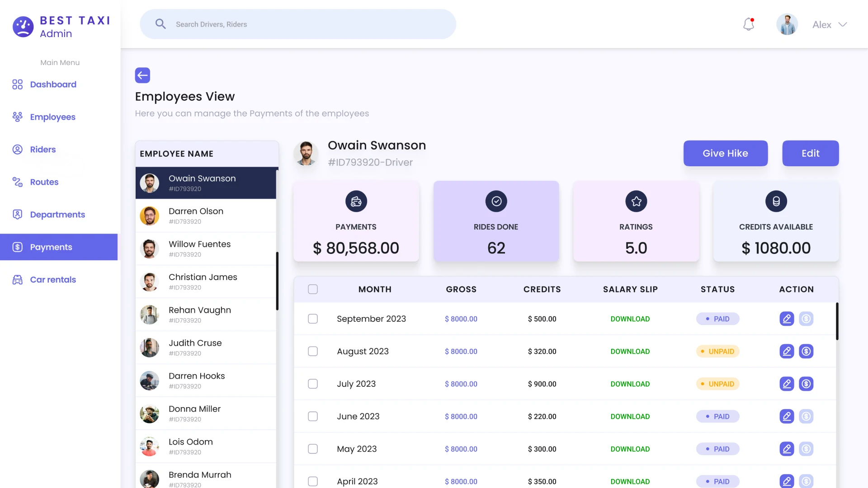Select the Employees sidebar icon
The image size is (868, 488).
(17, 117)
